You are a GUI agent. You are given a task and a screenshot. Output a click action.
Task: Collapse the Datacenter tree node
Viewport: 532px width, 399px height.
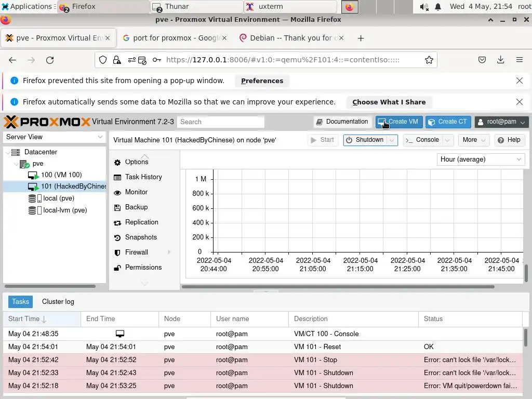click(x=8, y=152)
